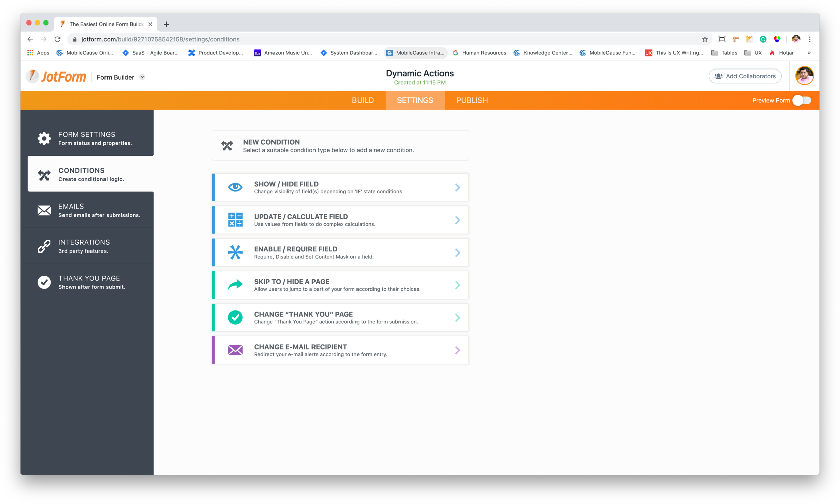840x504 pixels.
Task: Go back with the browser back arrow
Action: click(x=30, y=39)
